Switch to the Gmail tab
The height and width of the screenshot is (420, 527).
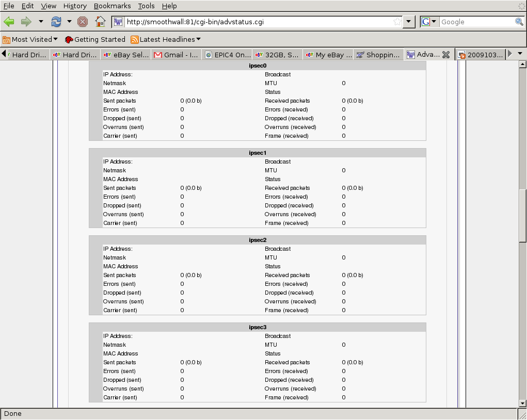click(x=175, y=55)
